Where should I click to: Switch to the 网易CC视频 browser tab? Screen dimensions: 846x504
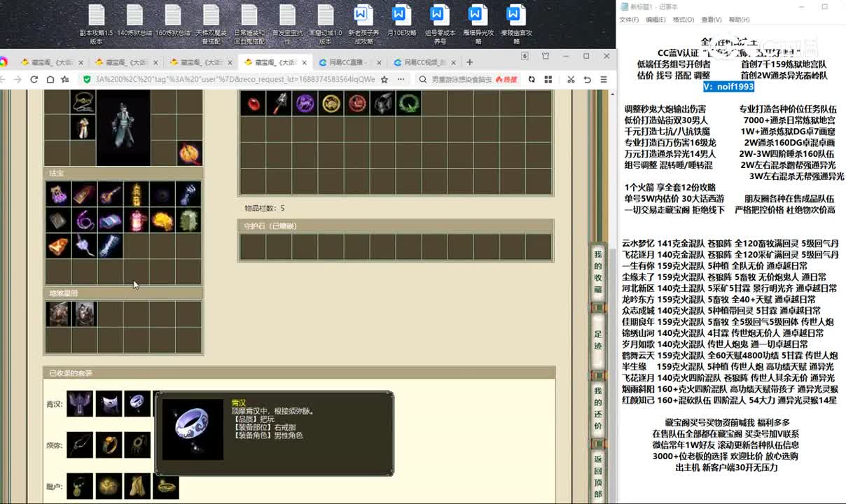426,62
